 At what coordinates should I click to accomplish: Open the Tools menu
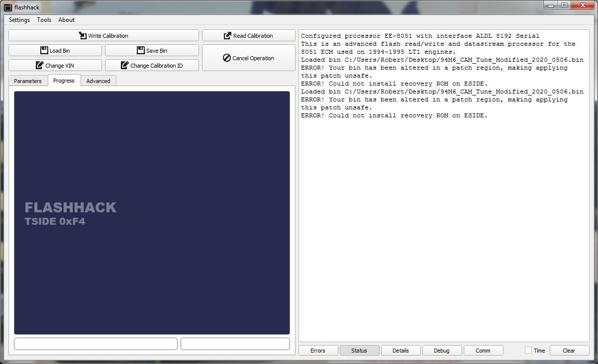(44, 20)
